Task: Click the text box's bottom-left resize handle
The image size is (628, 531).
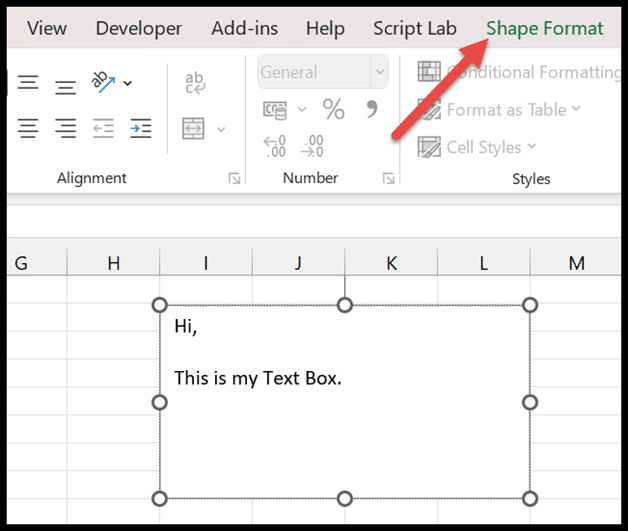Action: click(160, 499)
